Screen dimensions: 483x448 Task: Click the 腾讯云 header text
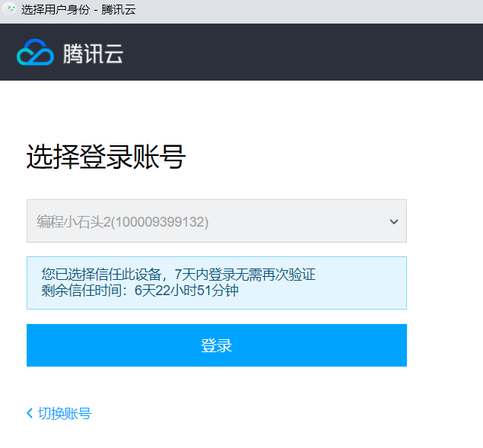pos(94,53)
